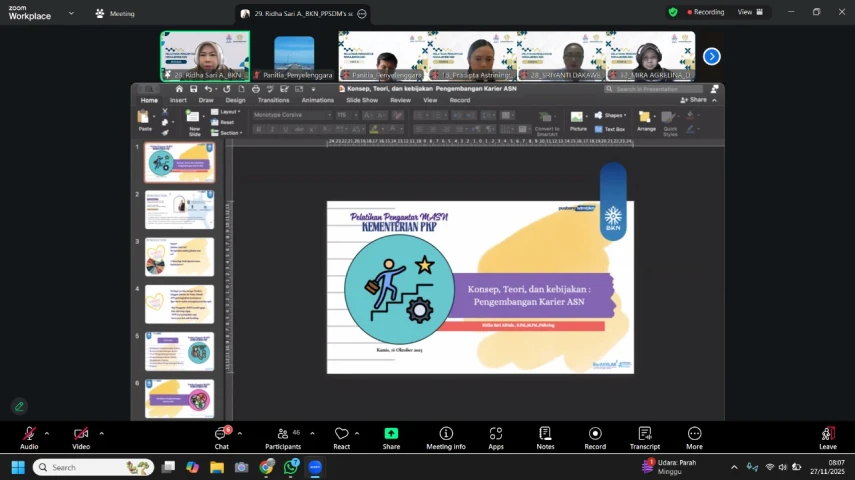
Task: Open the Review ribbon tab
Action: click(400, 100)
